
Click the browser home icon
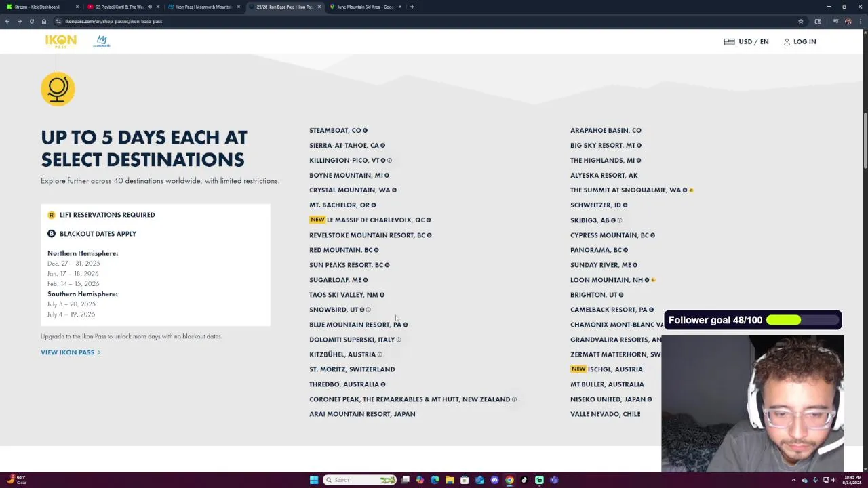click(x=44, y=21)
